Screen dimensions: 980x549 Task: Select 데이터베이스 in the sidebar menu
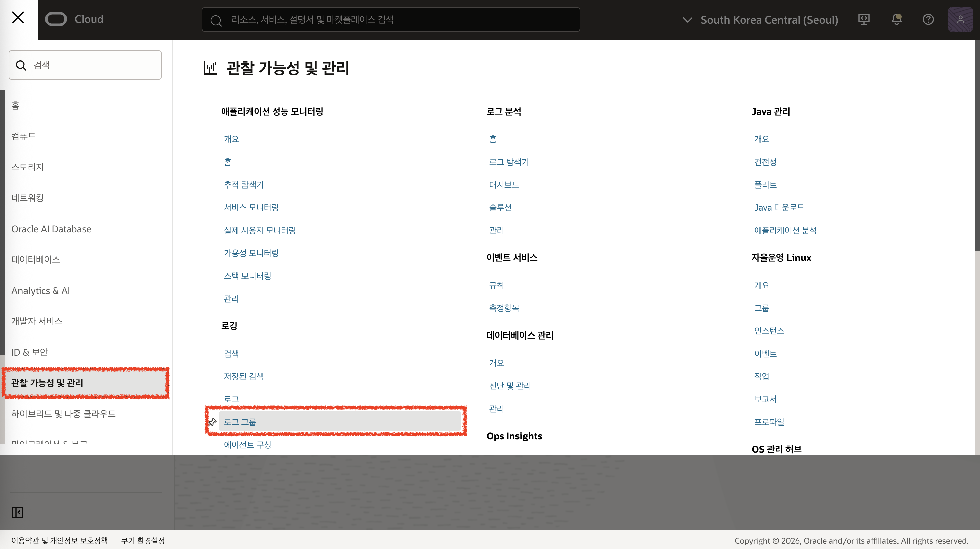coord(36,260)
